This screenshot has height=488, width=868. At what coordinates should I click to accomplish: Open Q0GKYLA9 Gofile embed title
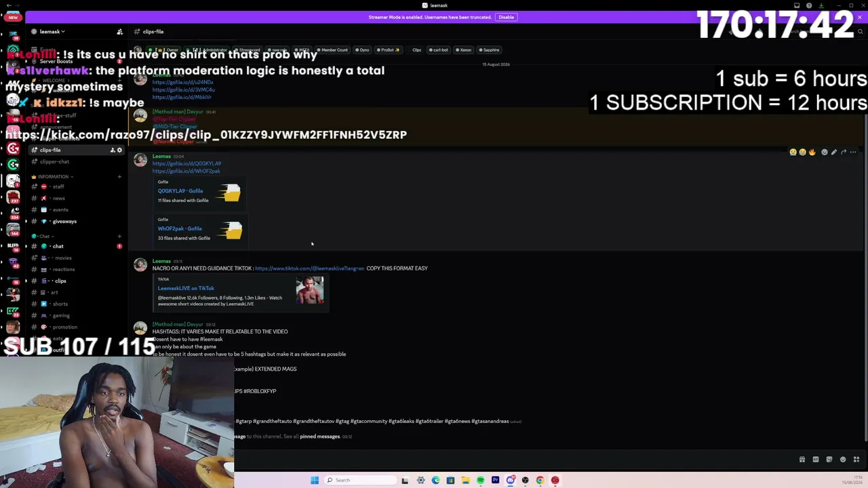[180, 191]
